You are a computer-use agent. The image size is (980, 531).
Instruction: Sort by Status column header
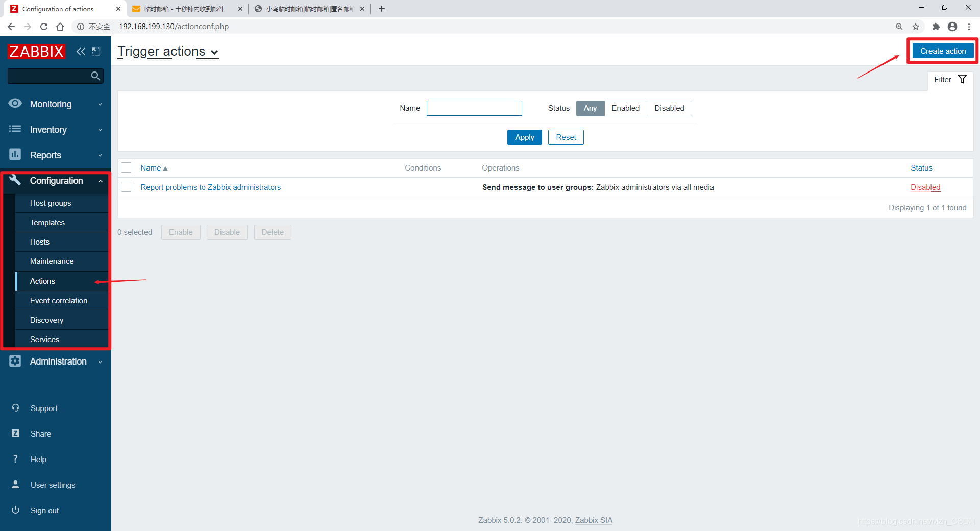[x=921, y=168]
